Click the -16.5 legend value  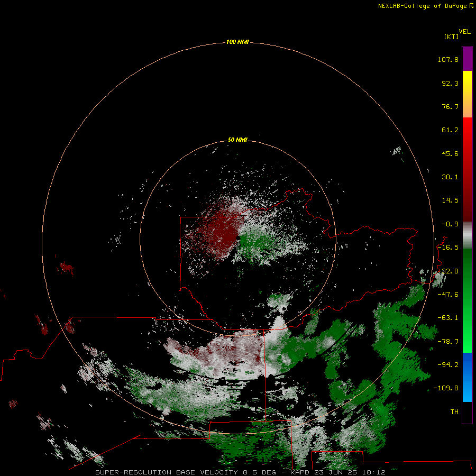coord(448,248)
